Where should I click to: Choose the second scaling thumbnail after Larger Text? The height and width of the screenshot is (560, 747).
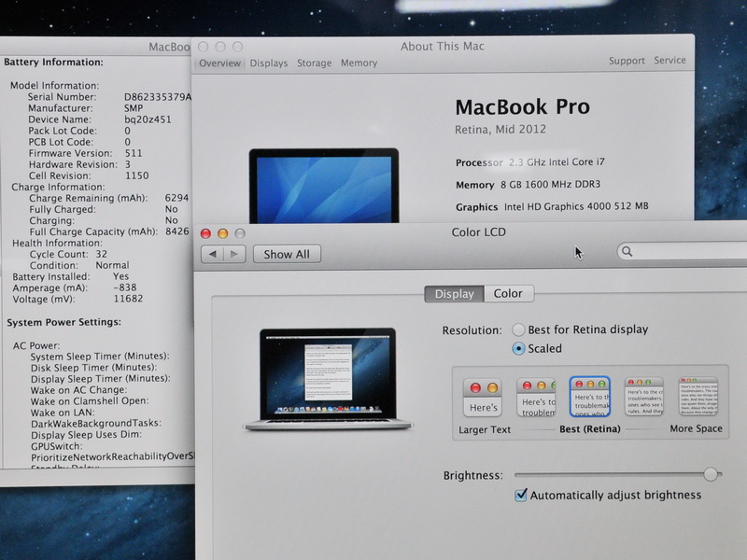coord(536,397)
